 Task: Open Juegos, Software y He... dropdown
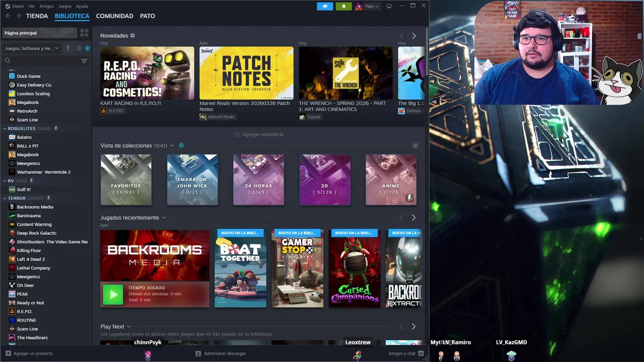32,48
